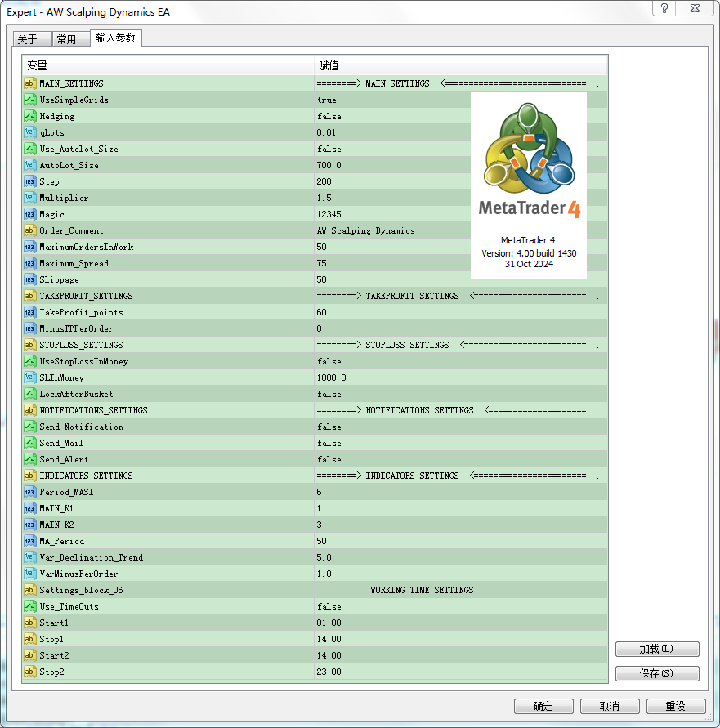
Task: Click the MA_Period integer icon
Action: [29, 541]
